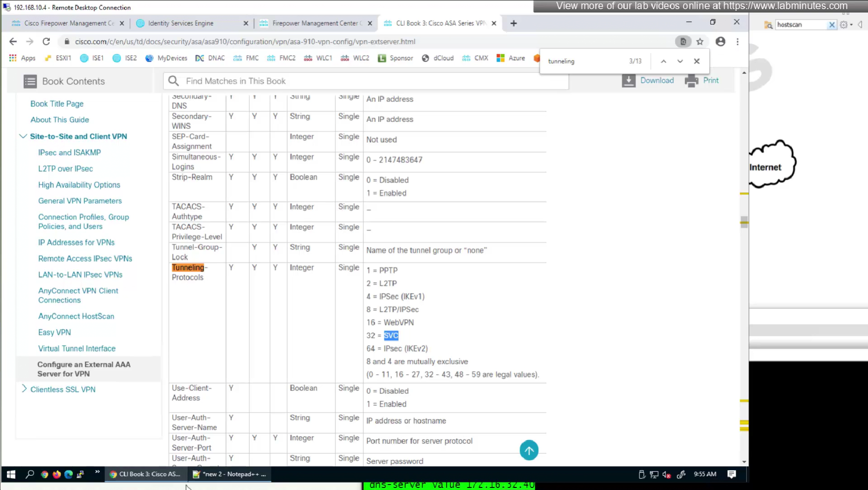Show hidden taskbar icons chevron
Image resolution: width=868 pixels, height=490 pixels.
[97, 471]
